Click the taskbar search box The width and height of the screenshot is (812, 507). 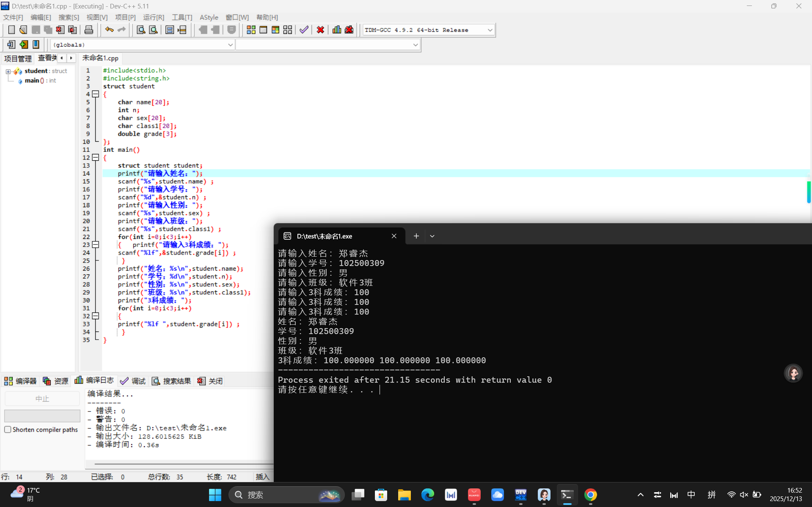[286, 495]
